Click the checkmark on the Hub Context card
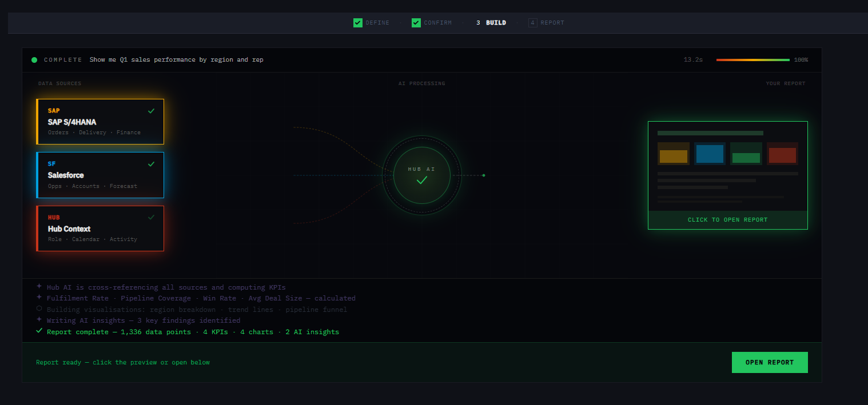 (x=151, y=217)
